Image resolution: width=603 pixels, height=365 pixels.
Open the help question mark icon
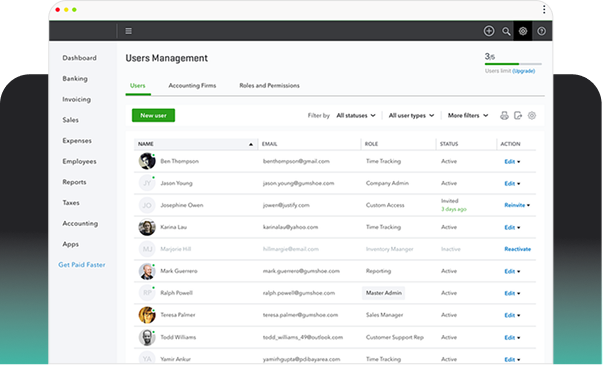541,31
